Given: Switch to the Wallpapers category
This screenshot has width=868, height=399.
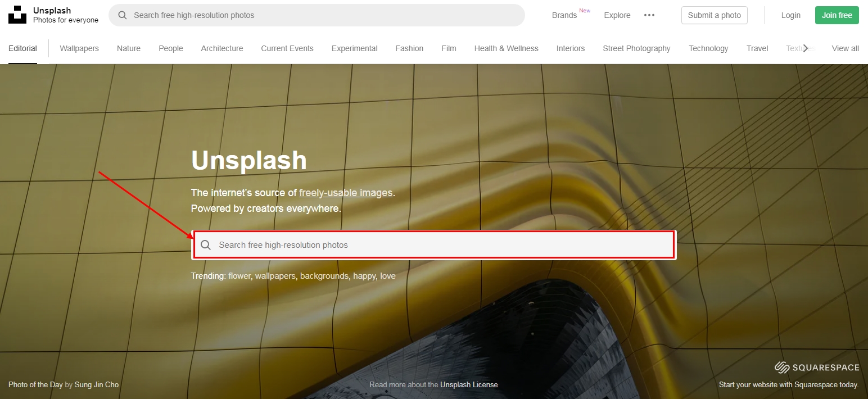Looking at the screenshot, I should coord(79,48).
